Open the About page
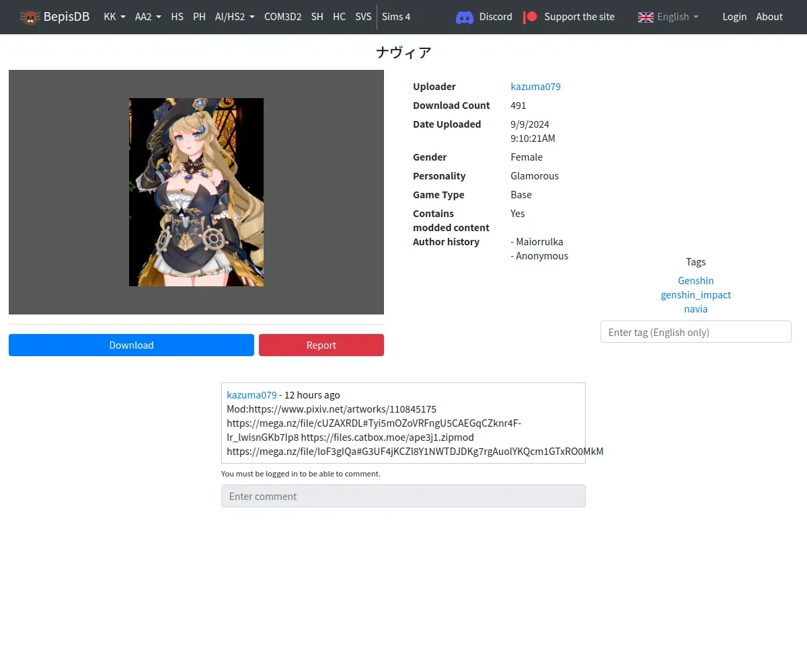 click(769, 17)
